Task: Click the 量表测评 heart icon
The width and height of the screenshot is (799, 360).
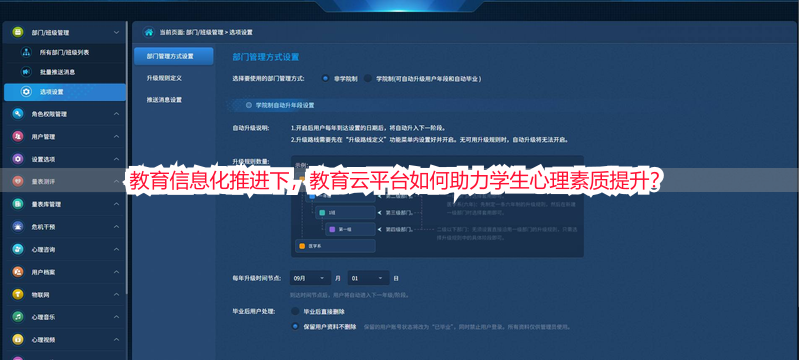Action: 18,181
